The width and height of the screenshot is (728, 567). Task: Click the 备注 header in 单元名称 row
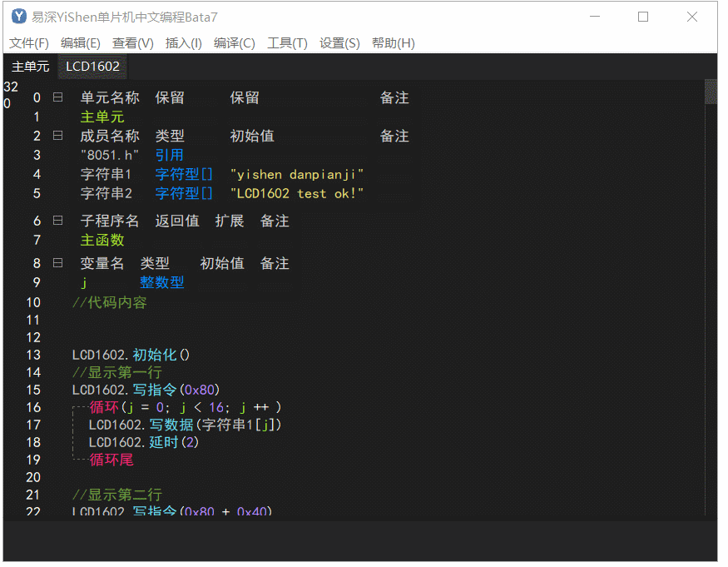click(x=394, y=97)
